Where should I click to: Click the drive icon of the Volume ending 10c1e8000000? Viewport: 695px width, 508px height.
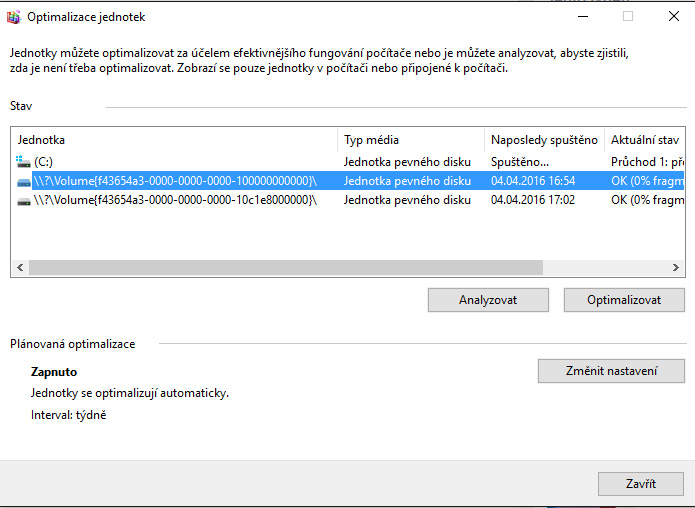click(23, 200)
